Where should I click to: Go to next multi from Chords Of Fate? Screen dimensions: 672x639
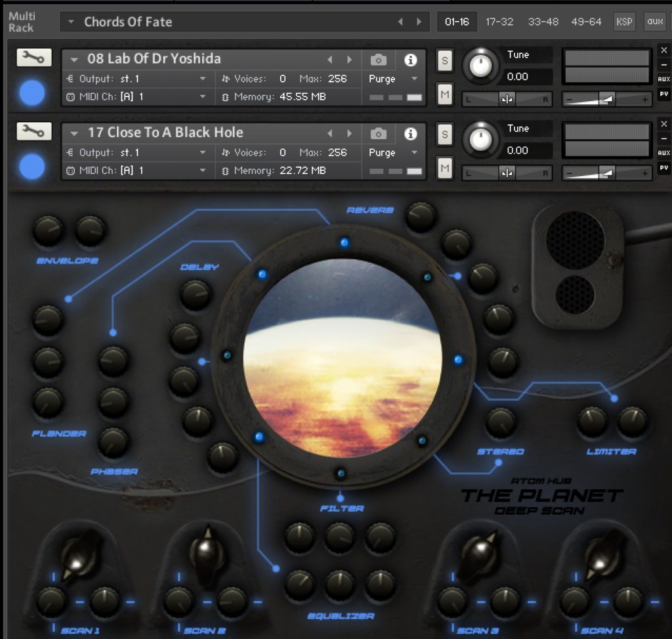coord(419,22)
